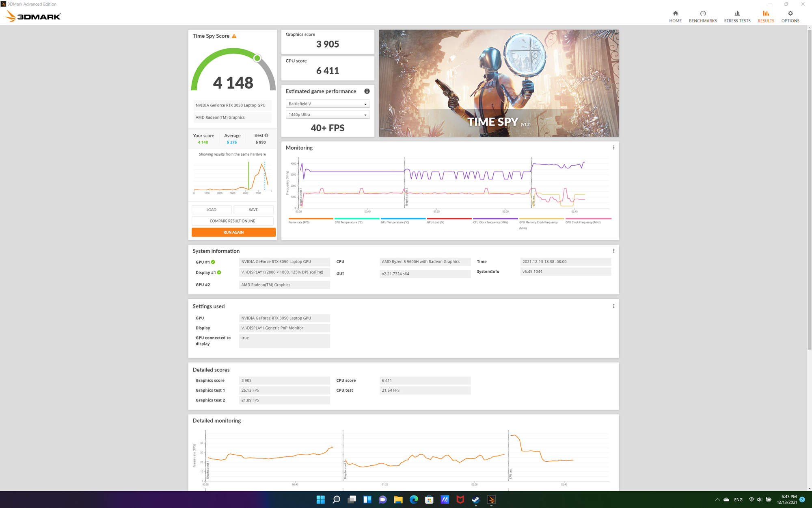Open Teams Chat from taskbar
This screenshot has width=812, height=508.
coord(382,499)
